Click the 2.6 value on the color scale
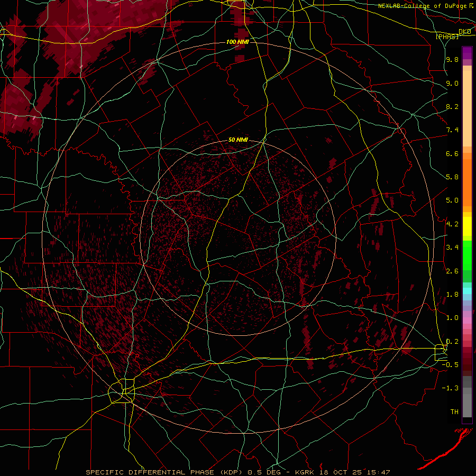 452,271
